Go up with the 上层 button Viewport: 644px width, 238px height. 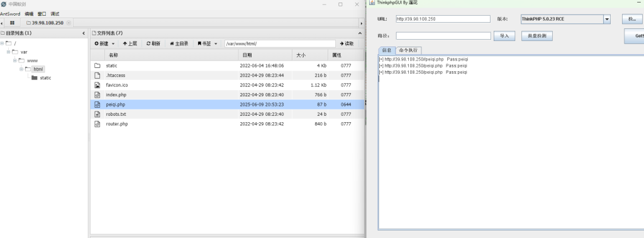pyautogui.click(x=130, y=43)
